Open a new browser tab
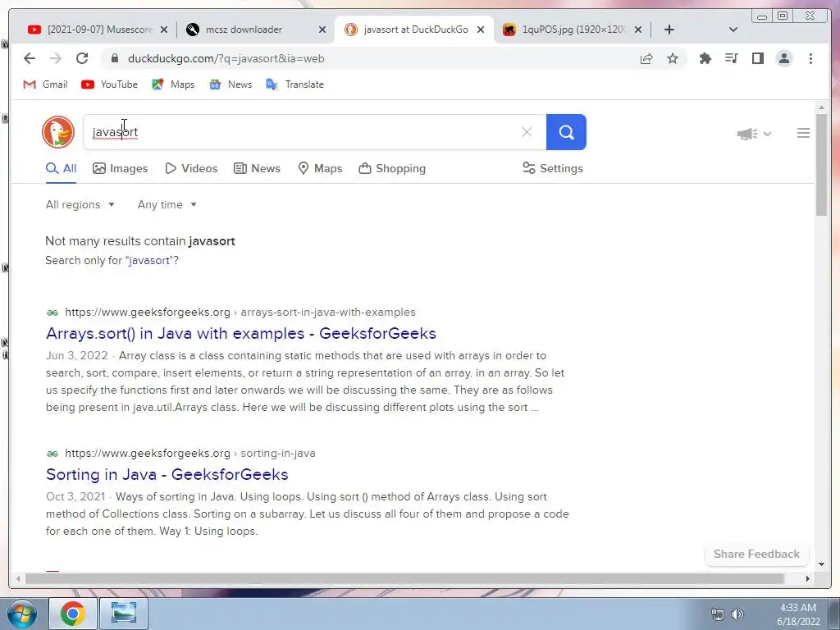 [x=669, y=30]
